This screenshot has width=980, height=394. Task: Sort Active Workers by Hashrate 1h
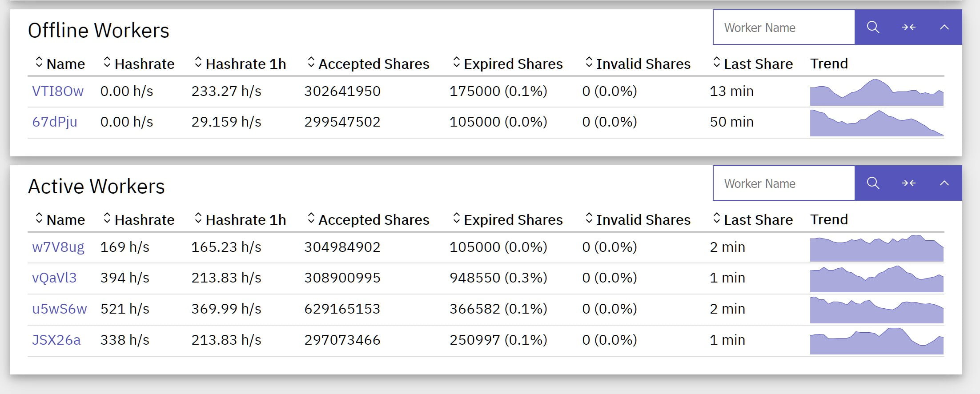(240, 219)
